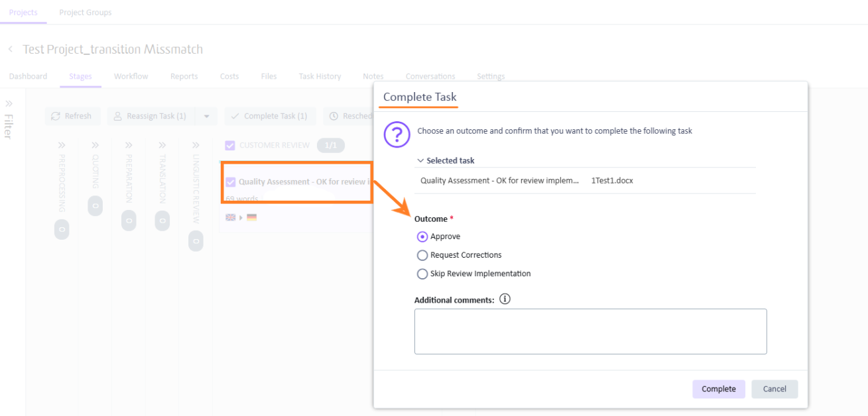Click the 1/1 progress badge on Customer Review
868x416 pixels.
tap(331, 145)
